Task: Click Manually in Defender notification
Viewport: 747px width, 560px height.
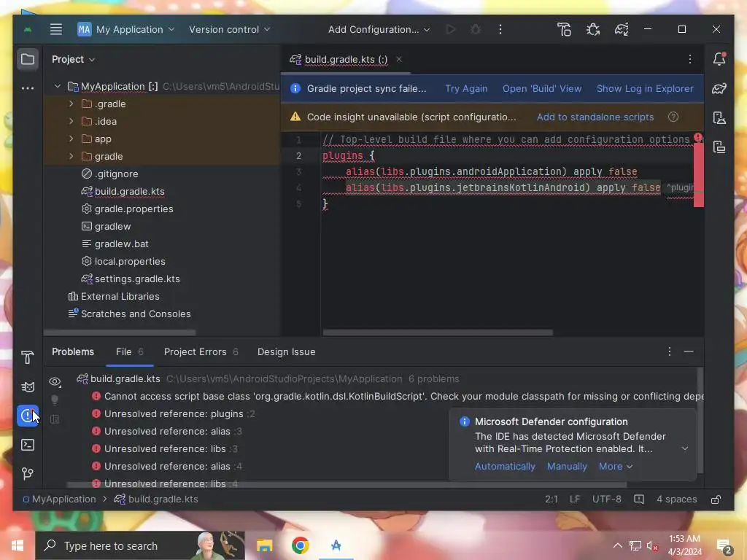Action: click(x=567, y=467)
